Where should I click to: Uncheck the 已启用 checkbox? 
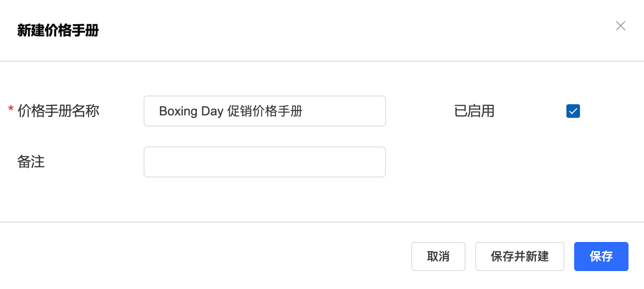[573, 112]
